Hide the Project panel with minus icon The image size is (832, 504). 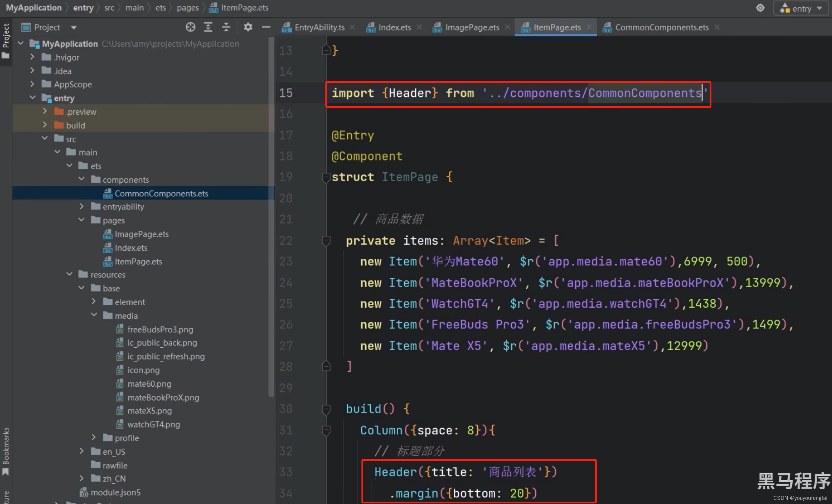266,27
